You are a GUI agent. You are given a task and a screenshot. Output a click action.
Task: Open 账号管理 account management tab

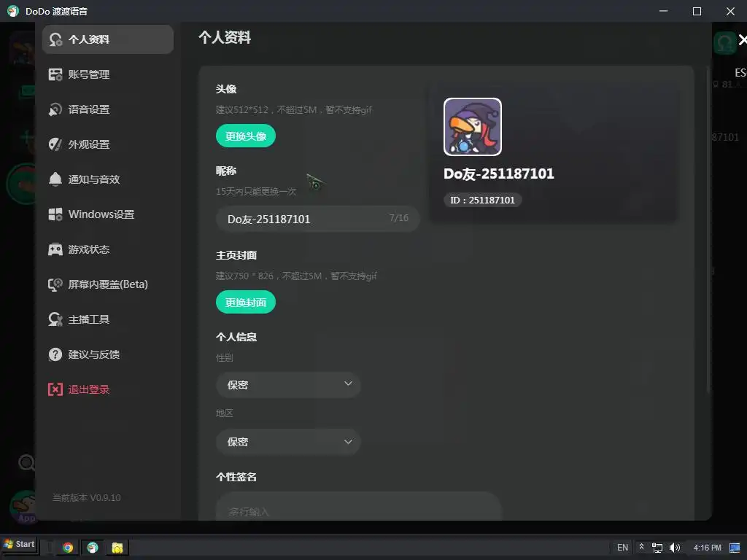point(108,74)
